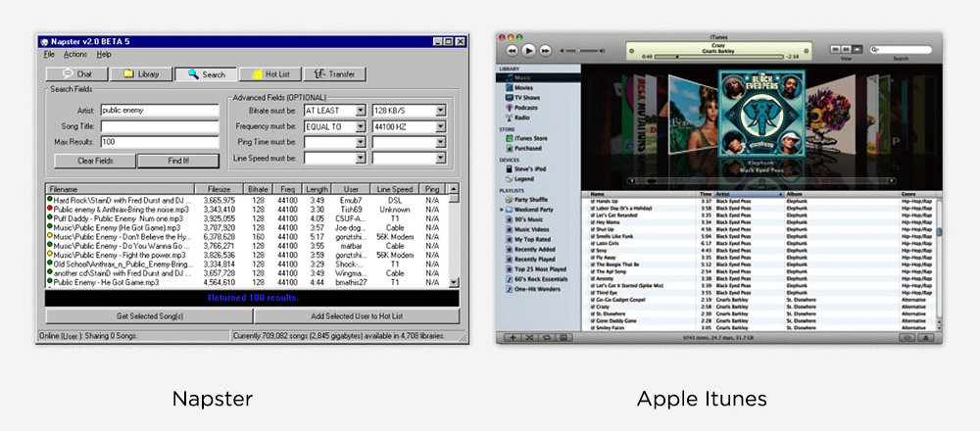This screenshot has height=431, width=980.
Task: Open Podcasts in the iTunes library
Action: click(x=526, y=107)
